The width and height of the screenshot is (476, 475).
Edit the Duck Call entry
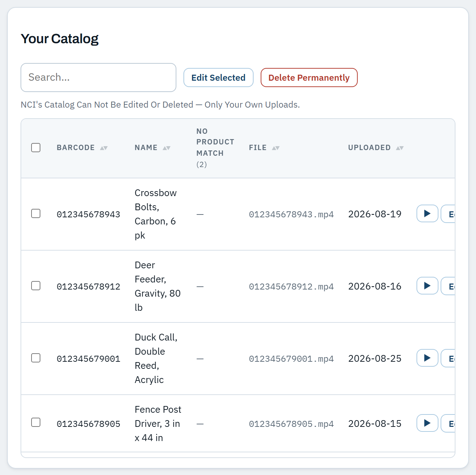448,358
